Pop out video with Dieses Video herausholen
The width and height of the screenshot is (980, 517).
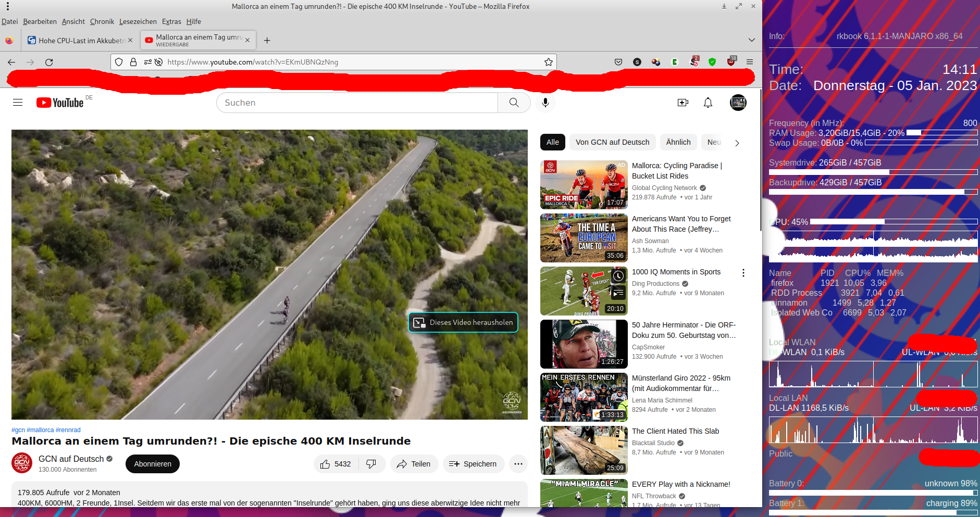463,322
